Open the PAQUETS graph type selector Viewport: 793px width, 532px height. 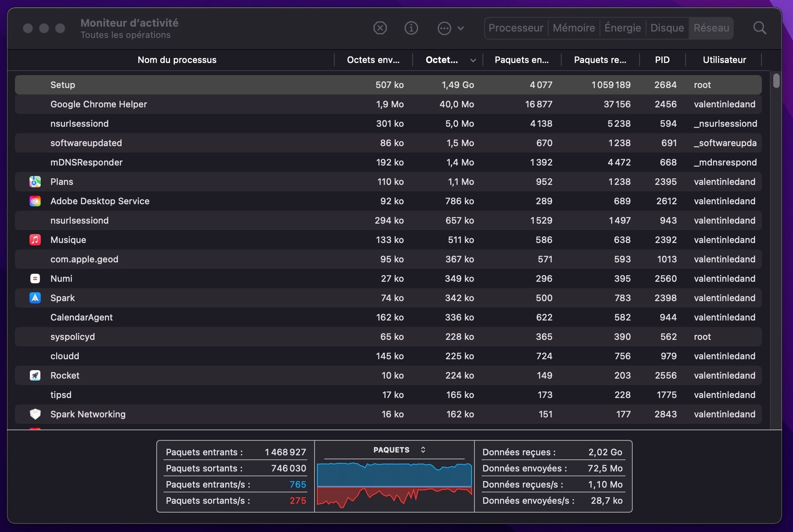423,450
